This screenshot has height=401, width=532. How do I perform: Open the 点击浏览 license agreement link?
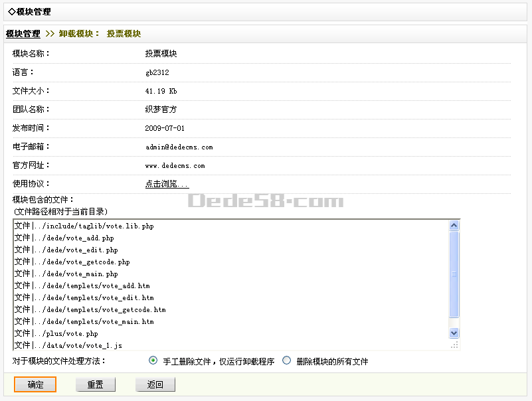coord(167,184)
